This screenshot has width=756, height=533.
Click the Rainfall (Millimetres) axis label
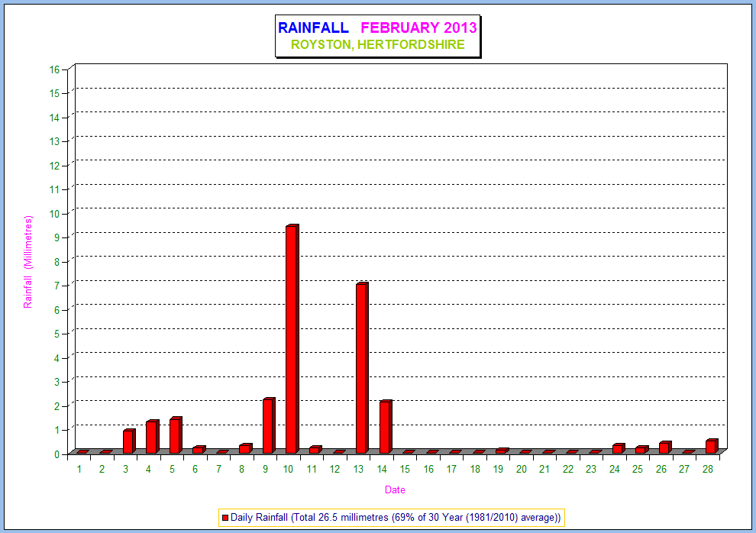pyautogui.click(x=28, y=262)
